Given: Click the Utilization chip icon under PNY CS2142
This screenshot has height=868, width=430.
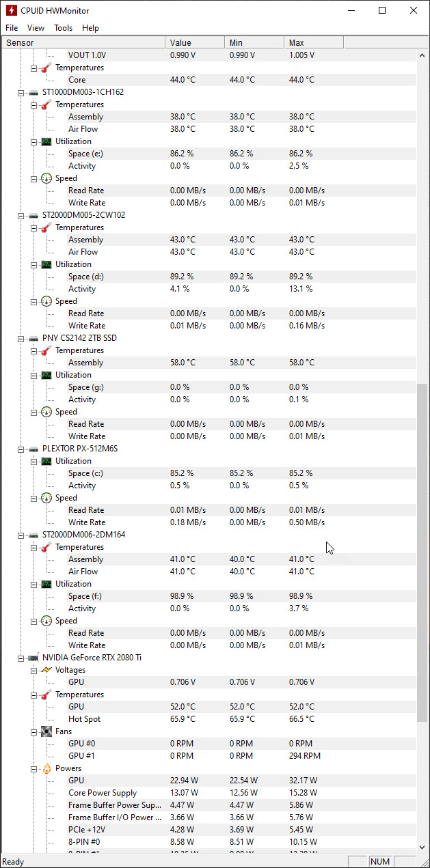Looking at the screenshot, I should click(46, 375).
